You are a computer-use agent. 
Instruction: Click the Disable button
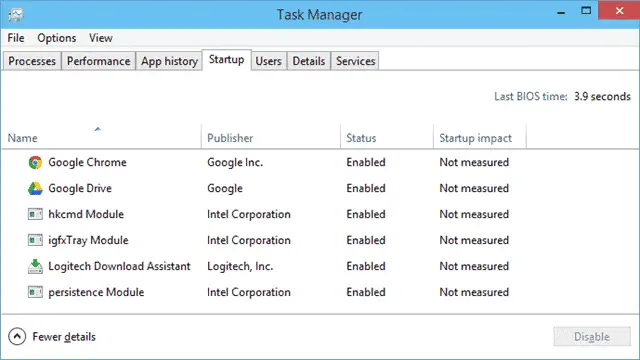point(592,337)
